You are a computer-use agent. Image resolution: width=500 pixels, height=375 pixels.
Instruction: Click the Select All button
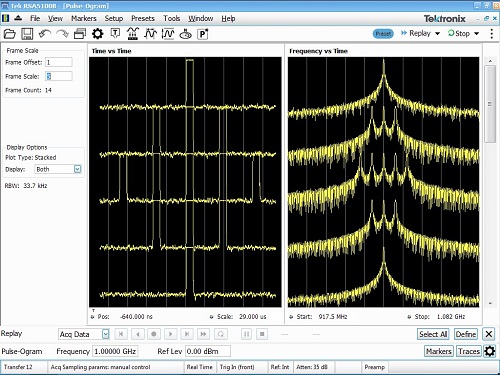(433, 334)
